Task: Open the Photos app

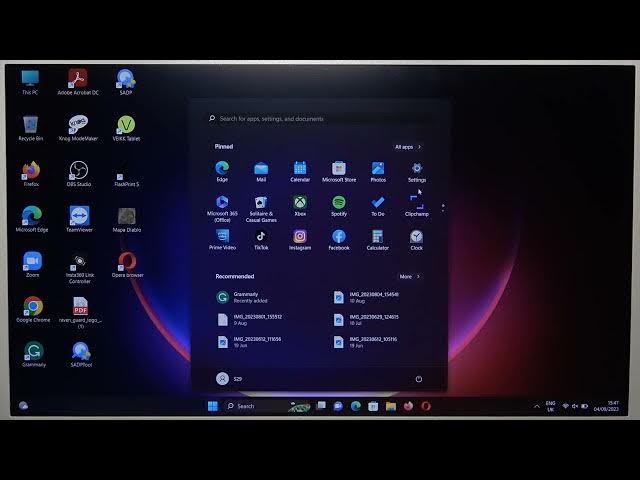Action: (378, 171)
